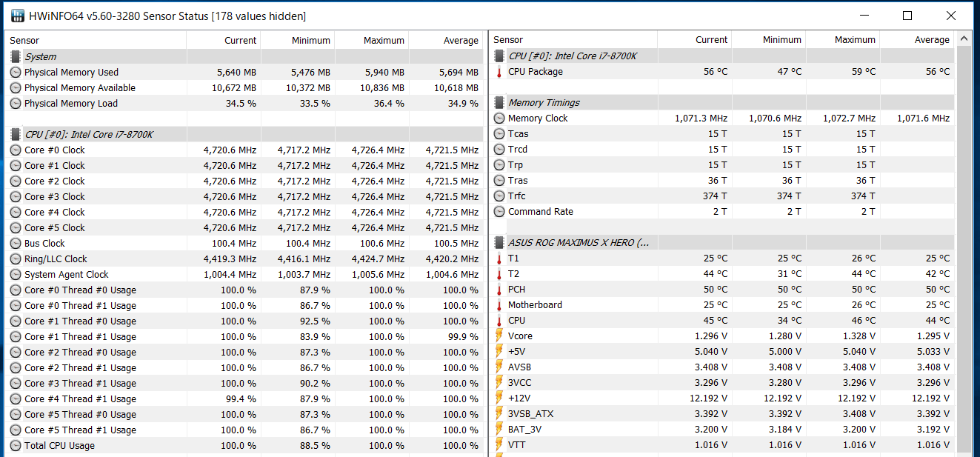The image size is (980, 457).
Task: Select the System group header row
Action: tap(244, 56)
